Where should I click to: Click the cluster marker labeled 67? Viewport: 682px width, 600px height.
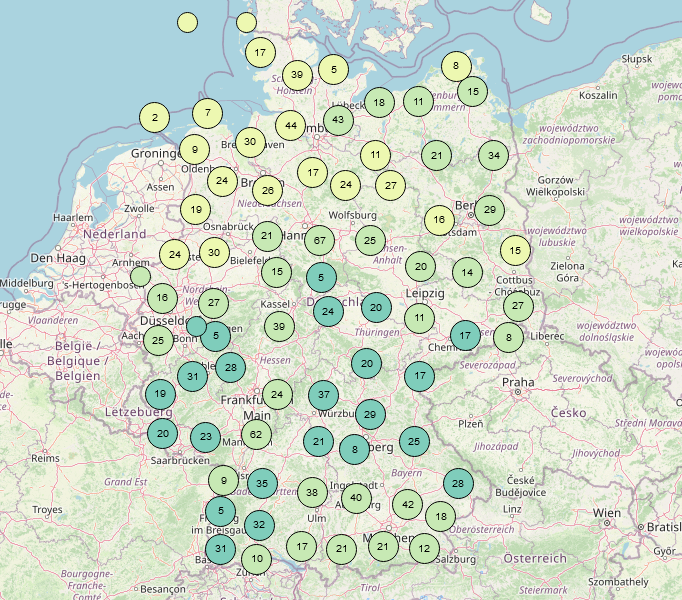[x=320, y=240]
